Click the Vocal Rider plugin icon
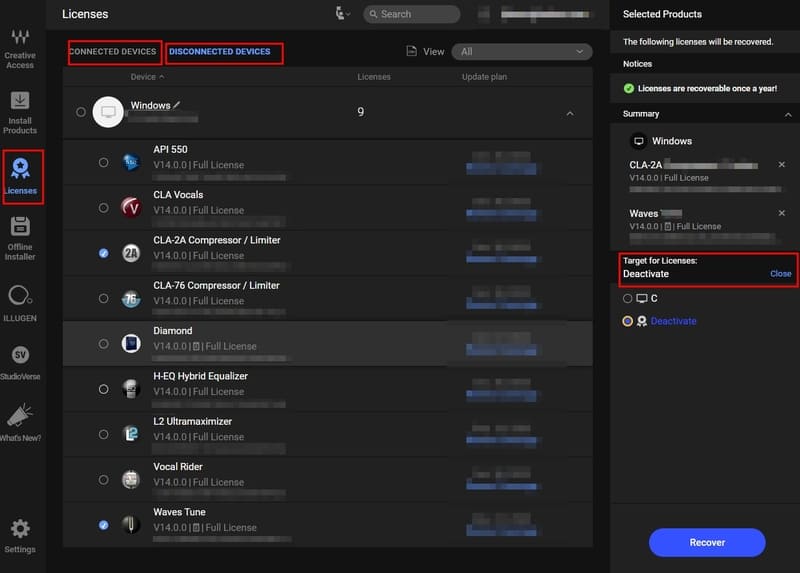Viewport: 800px width, 573px height. [131, 480]
